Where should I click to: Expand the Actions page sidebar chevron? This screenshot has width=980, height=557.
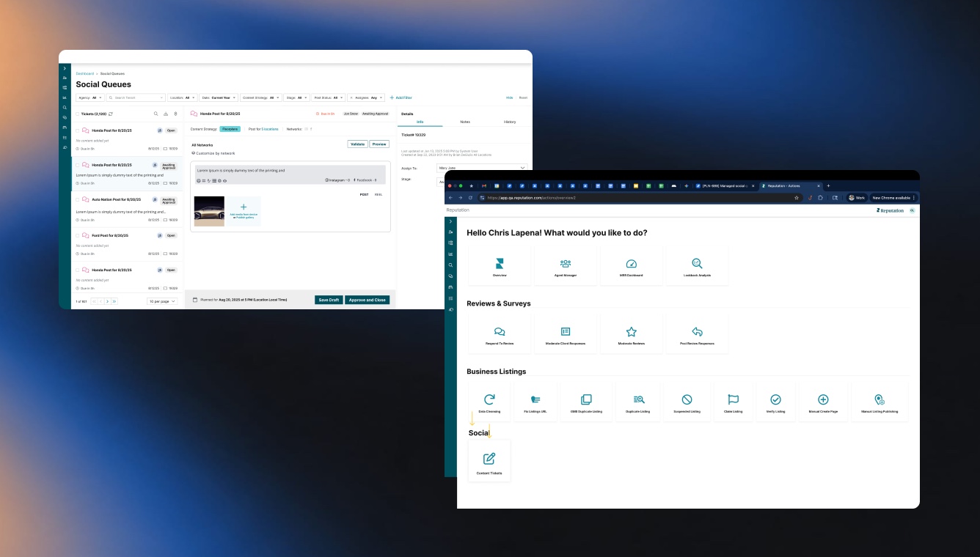point(450,221)
